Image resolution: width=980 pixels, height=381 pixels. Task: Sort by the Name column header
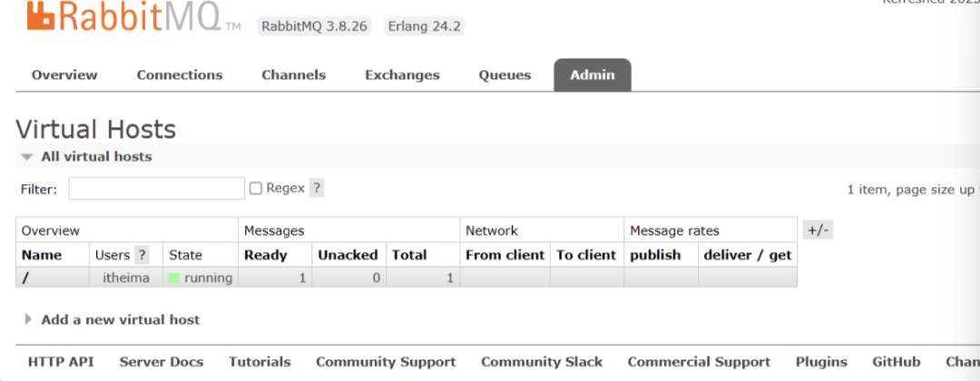click(x=42, y=255)
